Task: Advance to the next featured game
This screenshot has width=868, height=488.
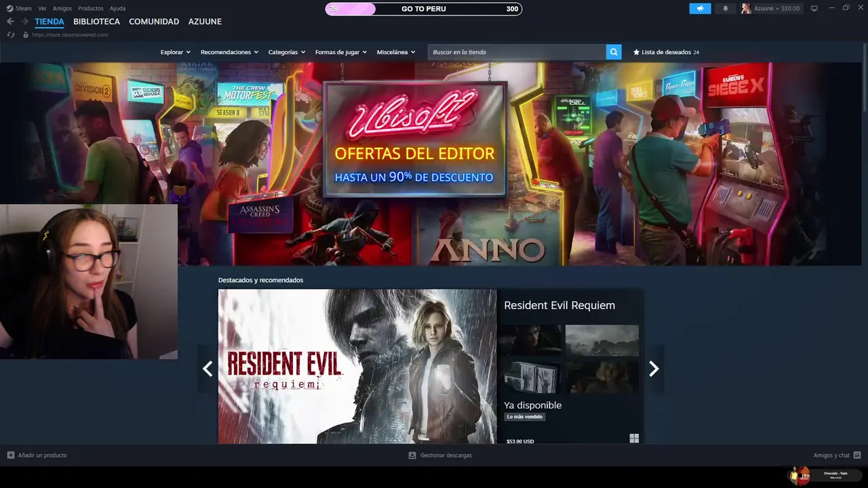Action: pos(654,369)
